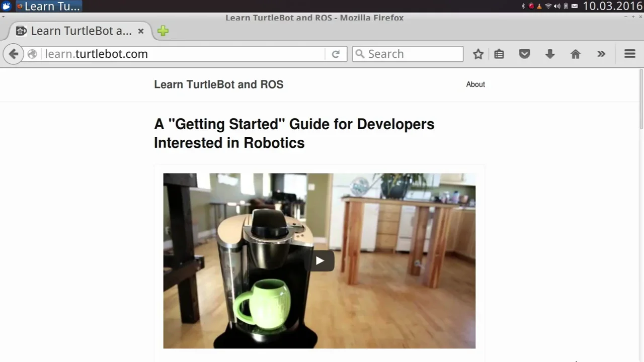Click the search magnifier icon
This screenshot has width=644, height=362.
(x=360, y=54)
